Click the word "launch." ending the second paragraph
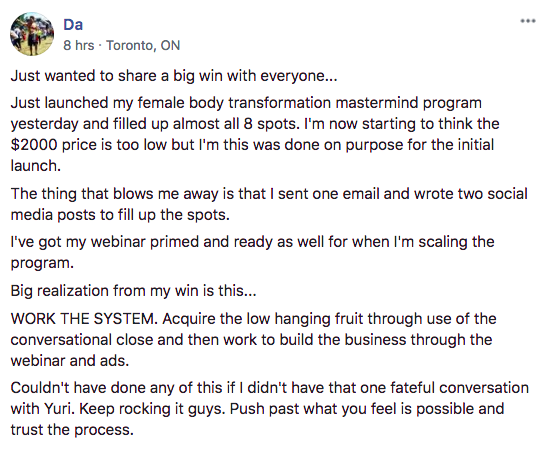The height and width of the screenshot is (455, 542). (36, 166)
